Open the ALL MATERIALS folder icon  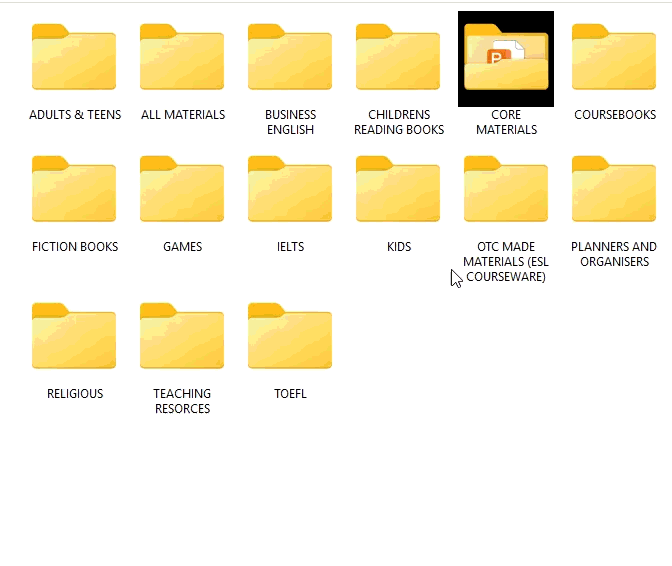point(182,57)
